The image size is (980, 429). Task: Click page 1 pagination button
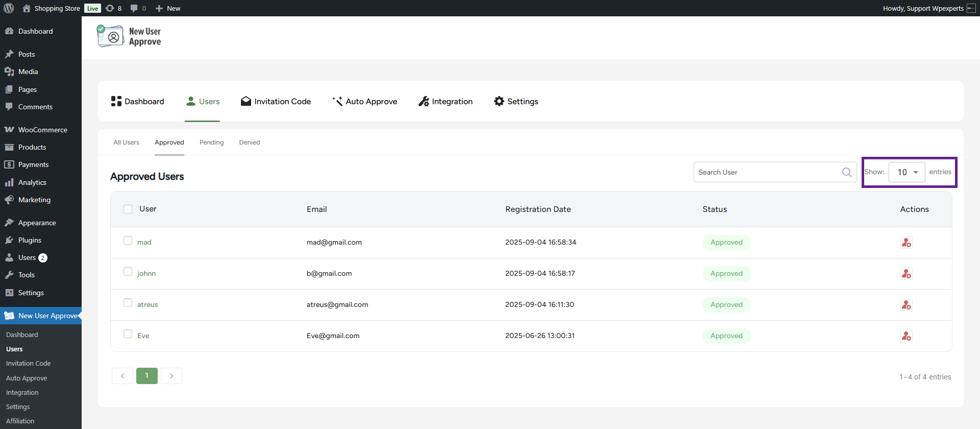tap(147, 376)
